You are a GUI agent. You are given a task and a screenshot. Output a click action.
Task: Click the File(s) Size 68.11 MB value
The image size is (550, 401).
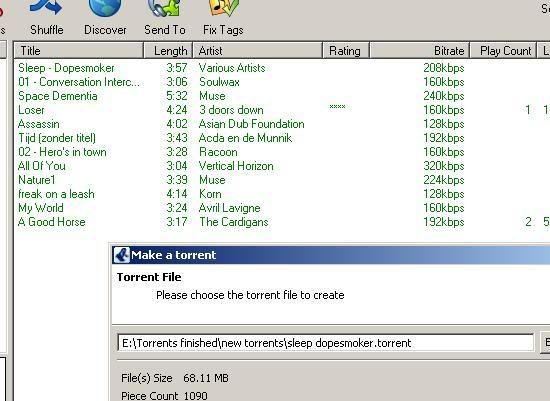(x=206, y=378)
